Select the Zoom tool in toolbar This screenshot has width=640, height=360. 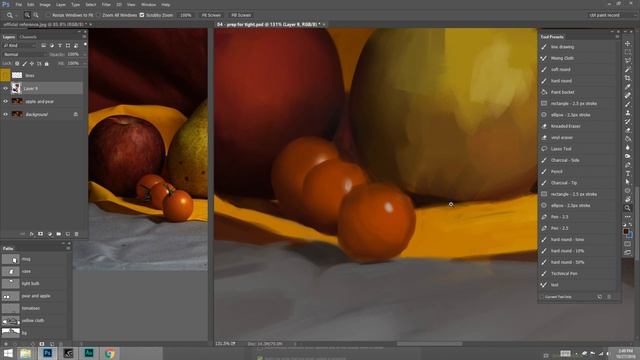[x=628, y=208]
